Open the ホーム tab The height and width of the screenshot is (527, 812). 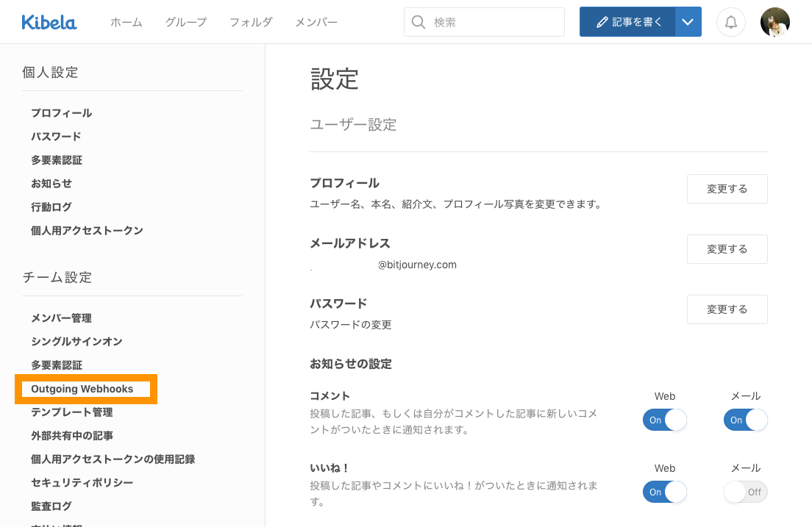click(127, 22)
